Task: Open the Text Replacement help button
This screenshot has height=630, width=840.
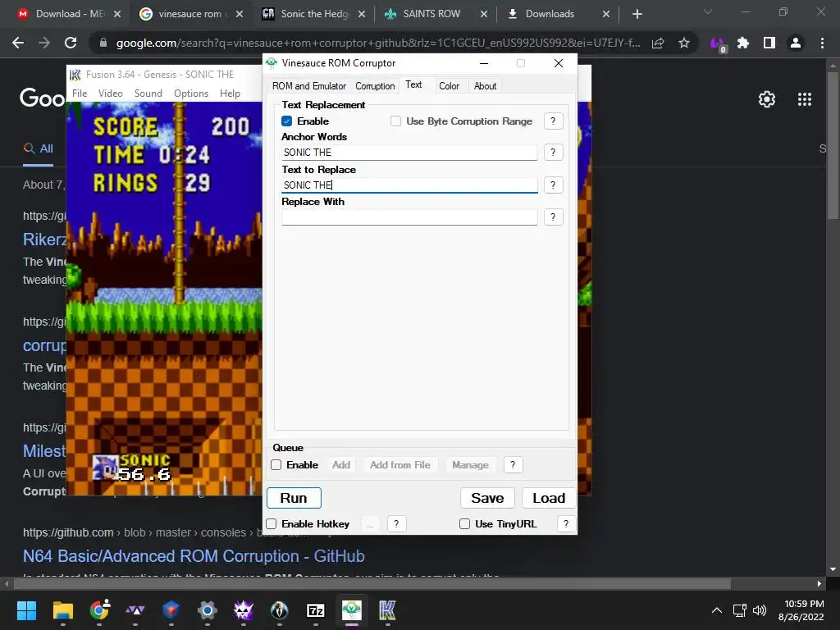Action: pos(553,121)
